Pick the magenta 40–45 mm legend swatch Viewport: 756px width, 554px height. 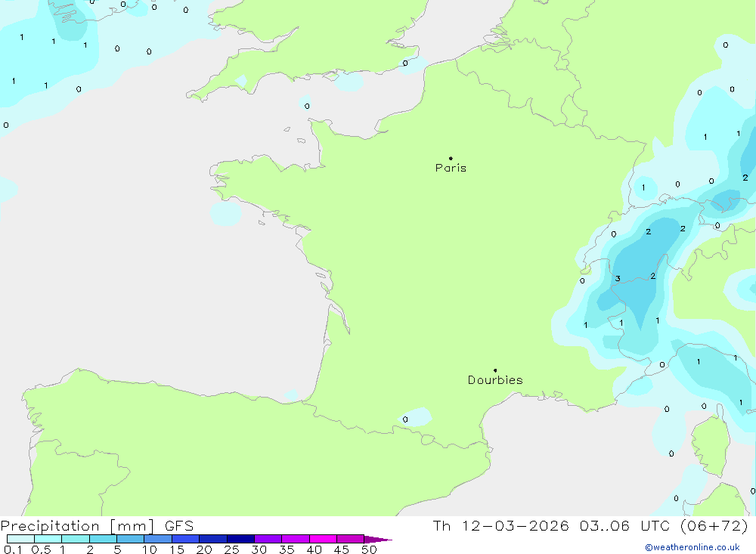pyautogui.click(x=323, y=539)
